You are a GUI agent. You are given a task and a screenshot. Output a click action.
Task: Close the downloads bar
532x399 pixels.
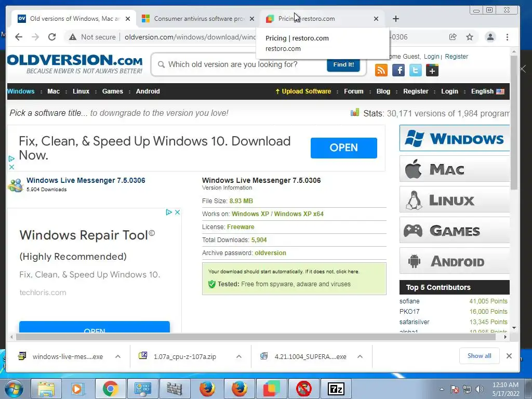pos(509,356)
